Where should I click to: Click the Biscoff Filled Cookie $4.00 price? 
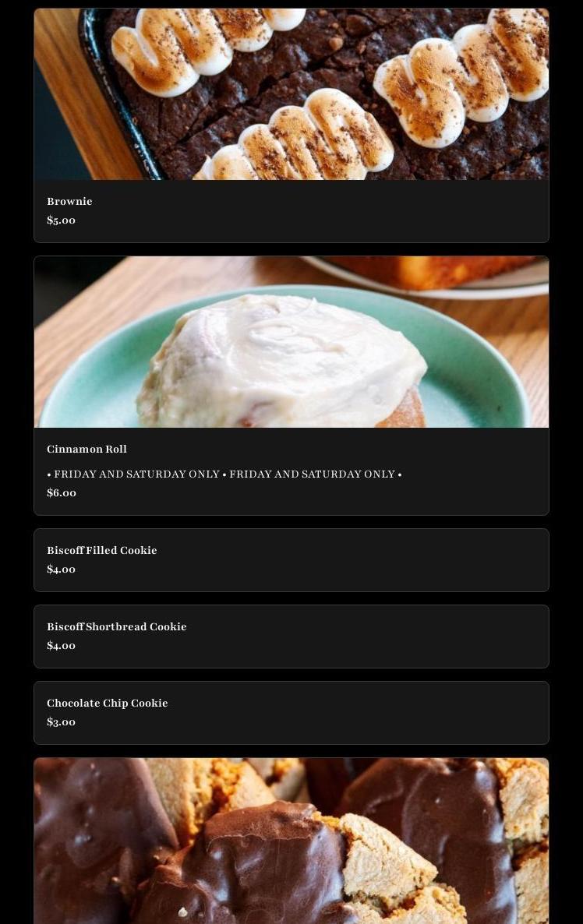click(62, 570)
